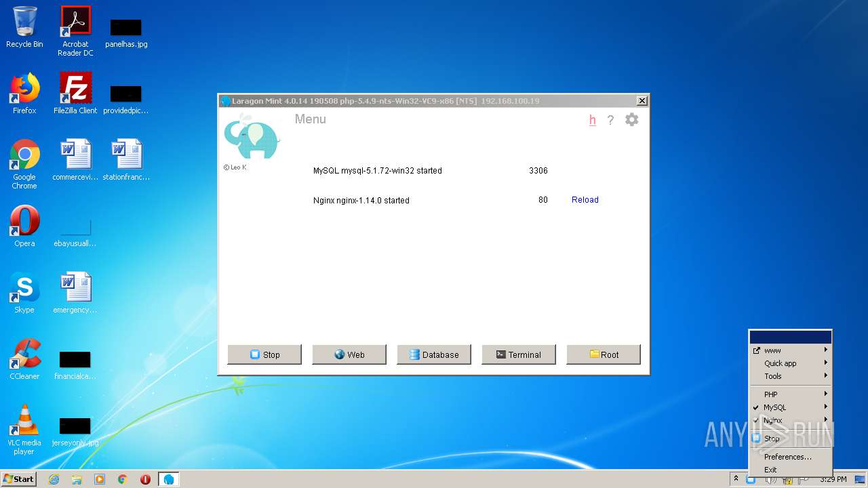Select emergency... Word document icon
868x488 pixels.
click(x=75, y=293)
